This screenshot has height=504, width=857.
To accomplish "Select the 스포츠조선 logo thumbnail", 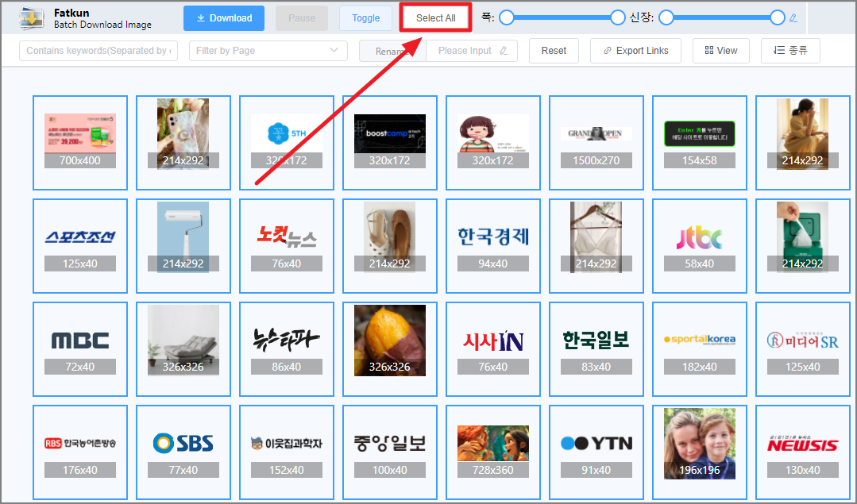I will click(79, 246).
